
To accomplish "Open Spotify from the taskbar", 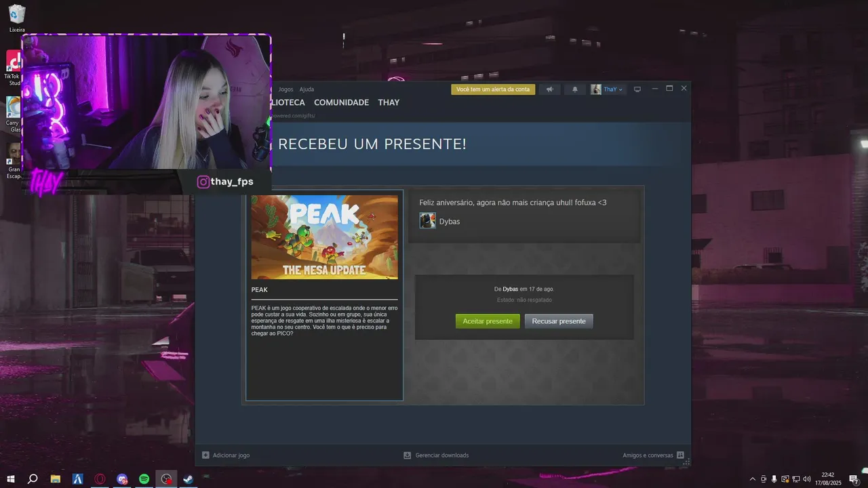I will (144, 479).
